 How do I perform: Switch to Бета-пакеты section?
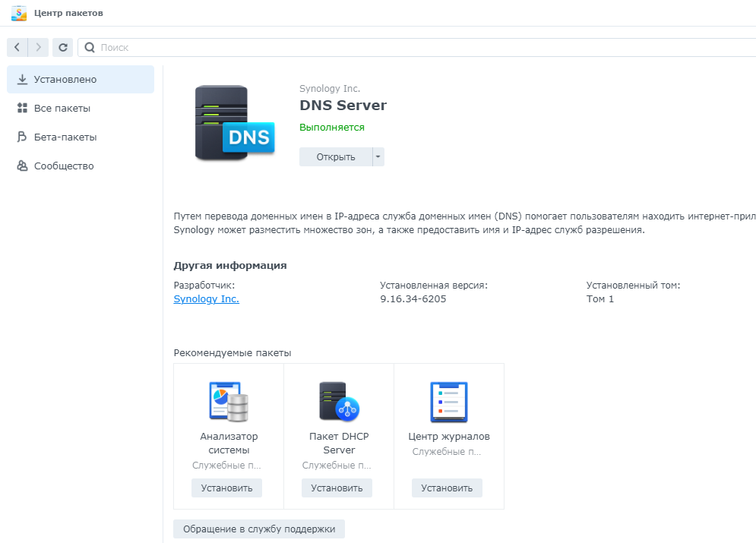(x=81, y=137)
